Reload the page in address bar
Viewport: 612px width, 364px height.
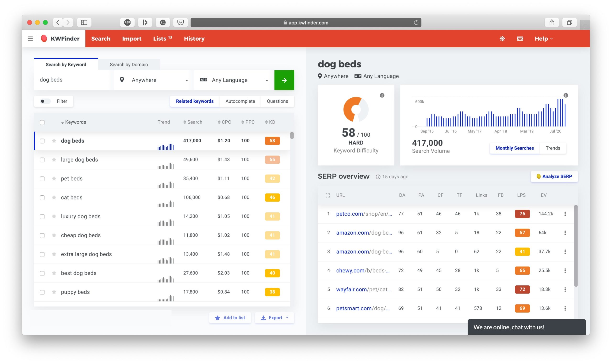tap(416, 22)
